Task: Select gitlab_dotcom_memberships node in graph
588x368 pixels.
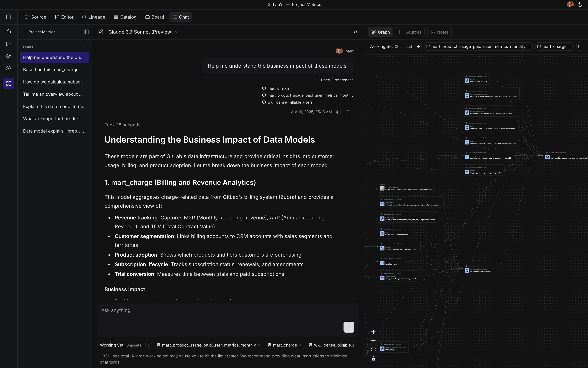Action: pyautogui.click(x=394, y=232)
